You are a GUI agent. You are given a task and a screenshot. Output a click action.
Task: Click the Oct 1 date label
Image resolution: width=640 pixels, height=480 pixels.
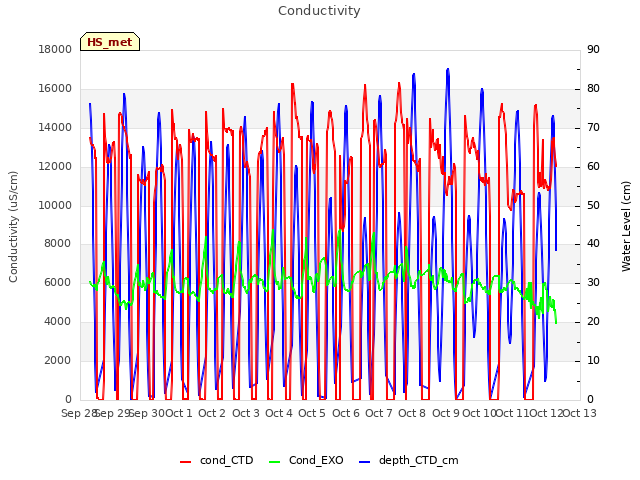click(x=179, y=413)
